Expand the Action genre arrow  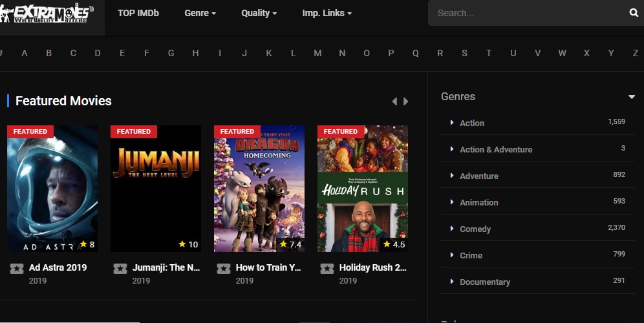(x=452, y=122)
